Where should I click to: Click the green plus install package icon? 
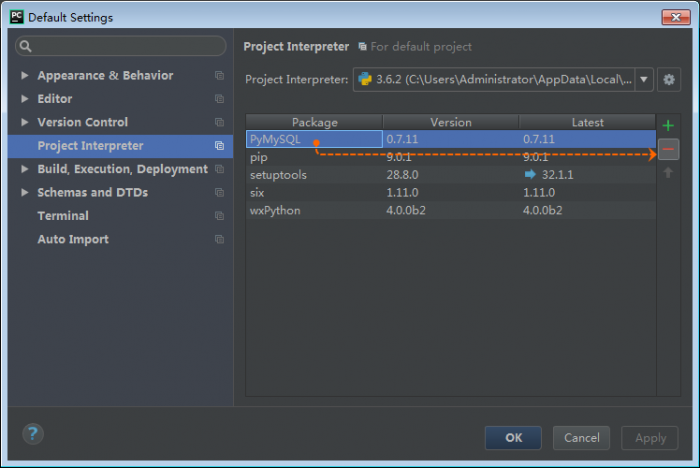tap(668, 125)
